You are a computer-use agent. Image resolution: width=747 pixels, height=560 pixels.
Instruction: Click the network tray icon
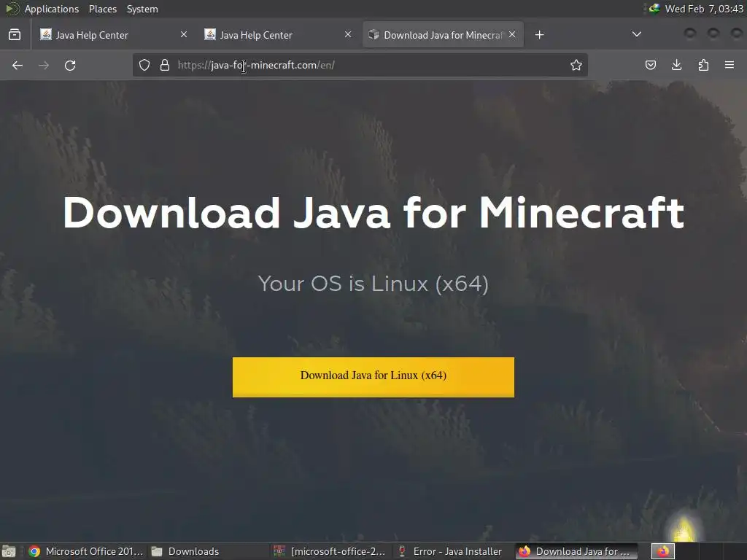pos(654,9)
